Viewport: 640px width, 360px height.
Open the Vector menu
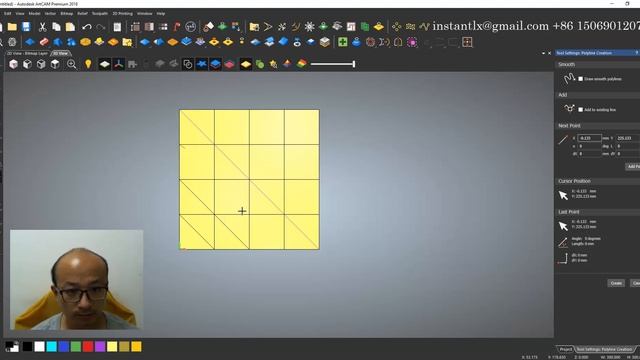[50, 13]
